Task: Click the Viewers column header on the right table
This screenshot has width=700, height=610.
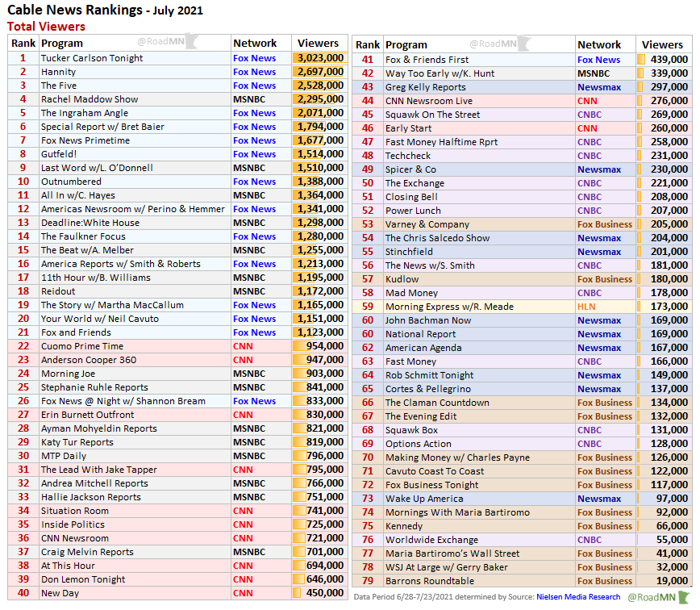Action: tap(663, 44)
